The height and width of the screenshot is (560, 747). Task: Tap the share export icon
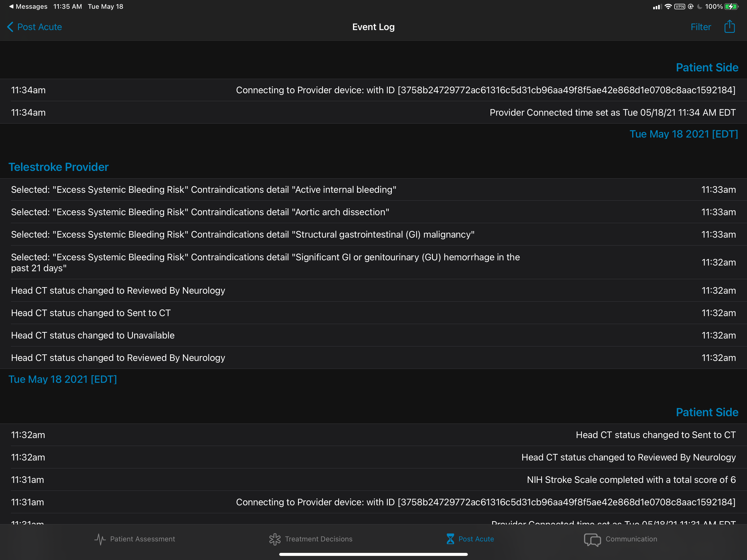pyautogui.click(x=730, y=26)
